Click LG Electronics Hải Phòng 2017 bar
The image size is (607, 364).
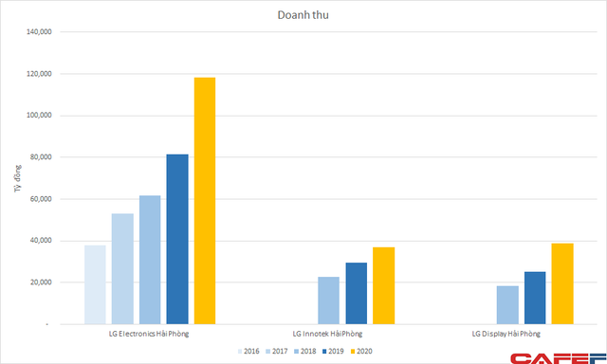122,269
